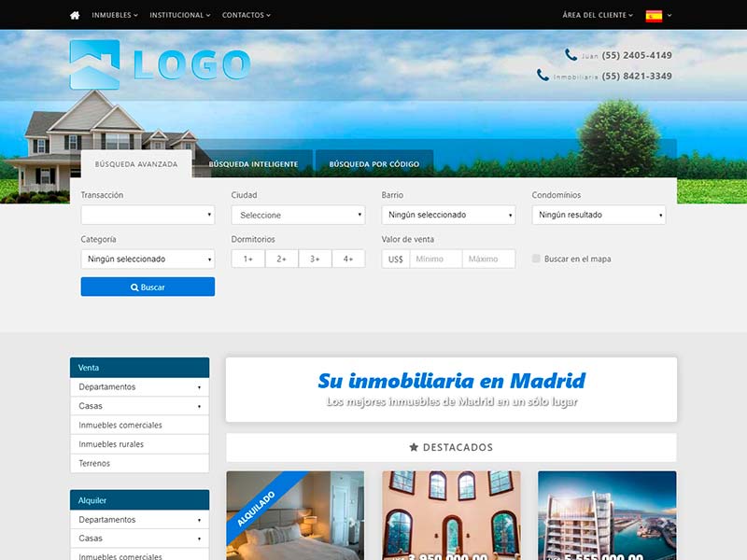Click the US$ currency label

(x=395, y=259)
